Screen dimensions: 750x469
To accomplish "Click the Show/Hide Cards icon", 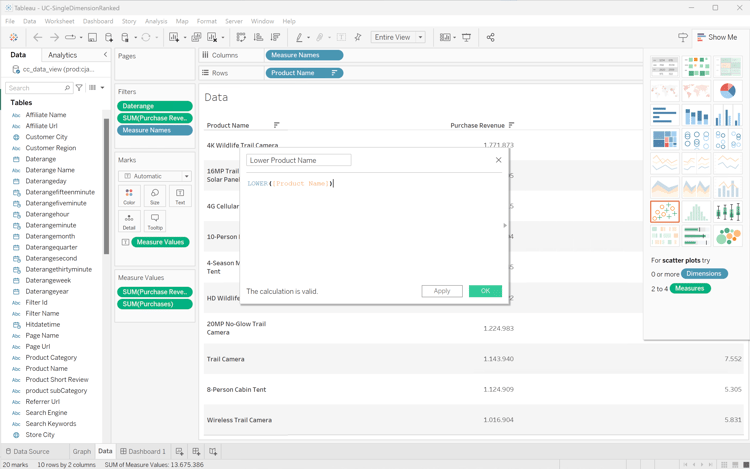I will (x=445, y=37).
